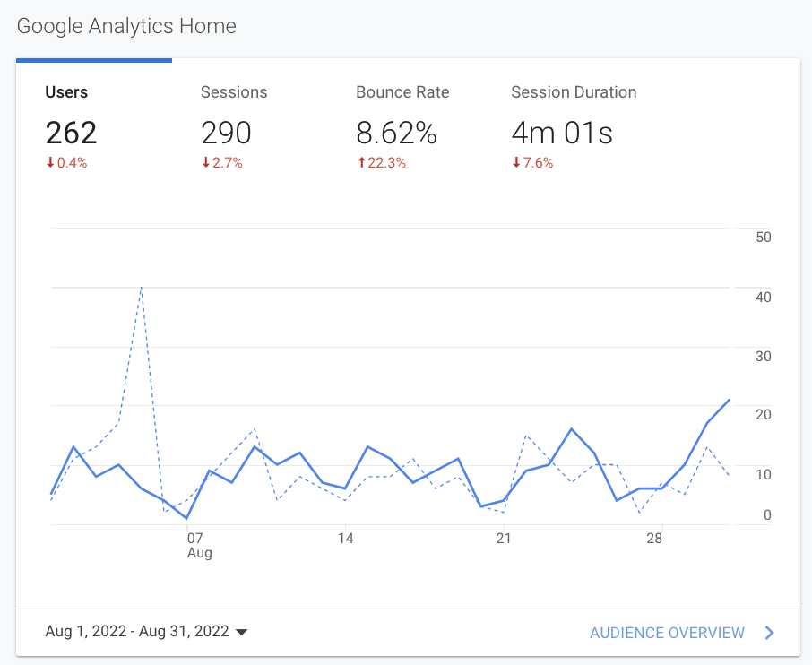
Task: Click the Google Analytics Home title
Action: tap(126, 26)
